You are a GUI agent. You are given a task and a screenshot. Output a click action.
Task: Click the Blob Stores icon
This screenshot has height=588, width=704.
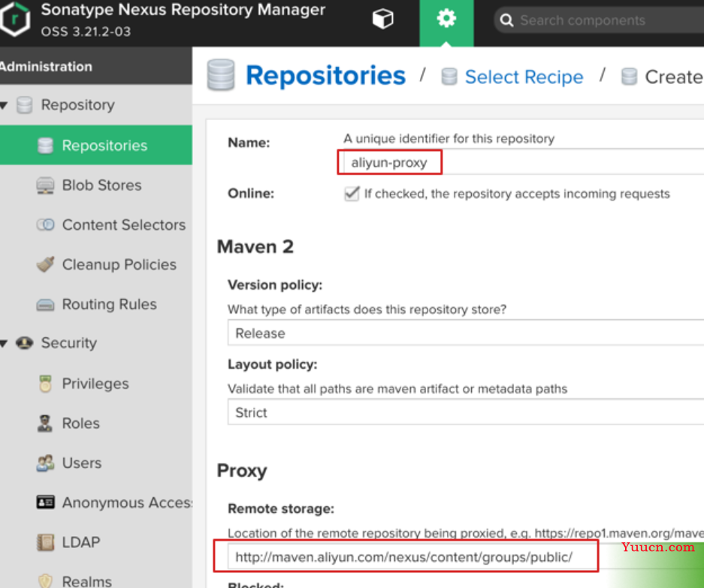(x=45, y=185)
